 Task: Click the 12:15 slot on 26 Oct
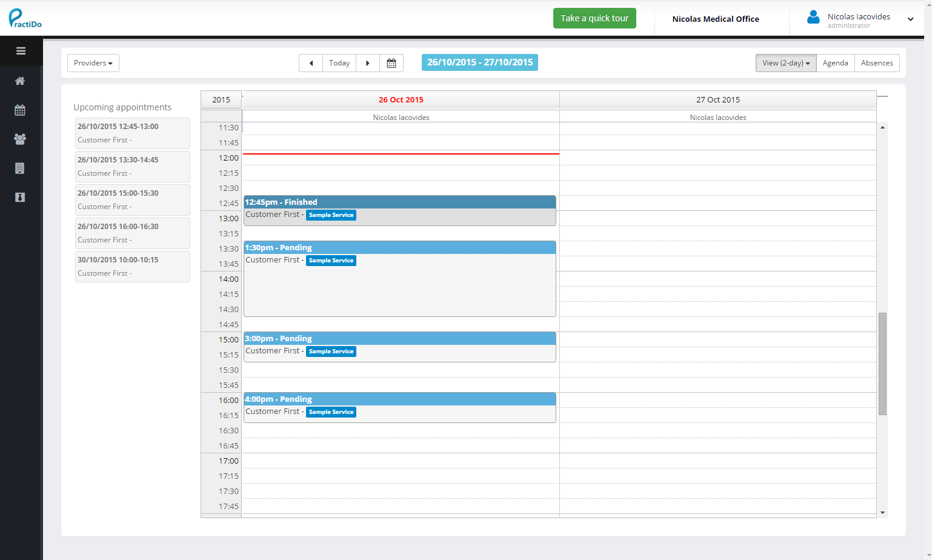pos(401,173)
